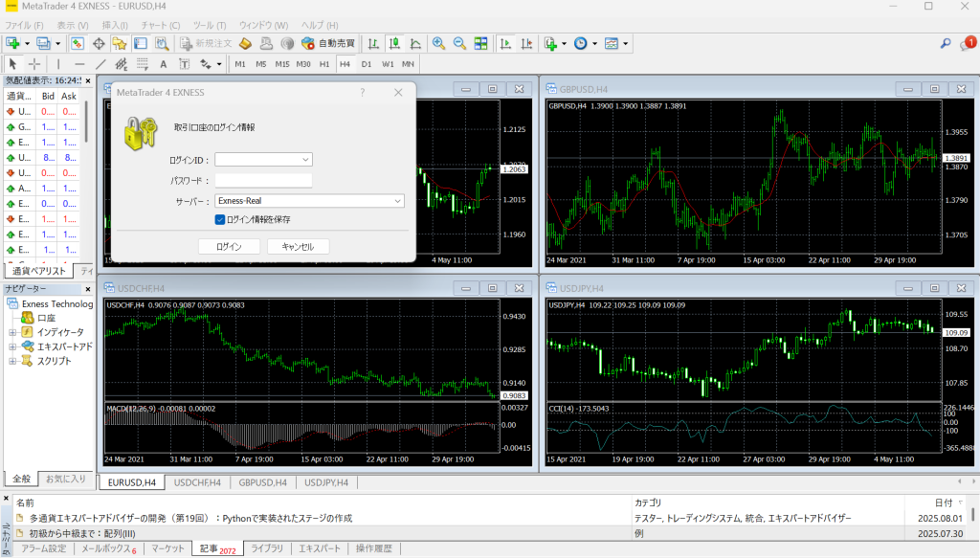
Task: Open the ファイル menu
Action: click(24, 25)
